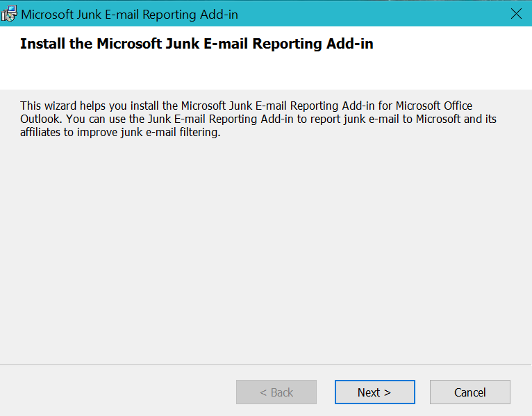Viewport: 532px width, 416px height.
Task: Click the empty footer area left of Back
Action: pyautogui.click(x=118, y=392)
